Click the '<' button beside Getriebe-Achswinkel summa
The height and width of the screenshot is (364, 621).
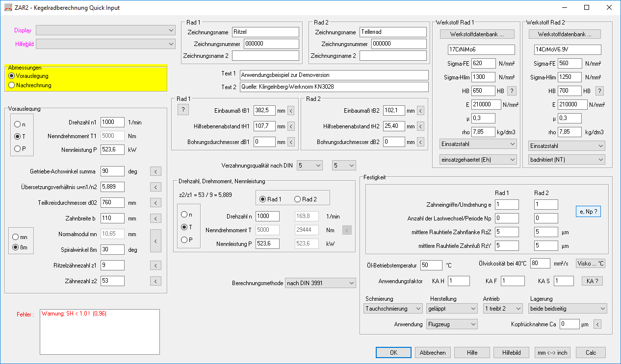click(x=155, y=171)
